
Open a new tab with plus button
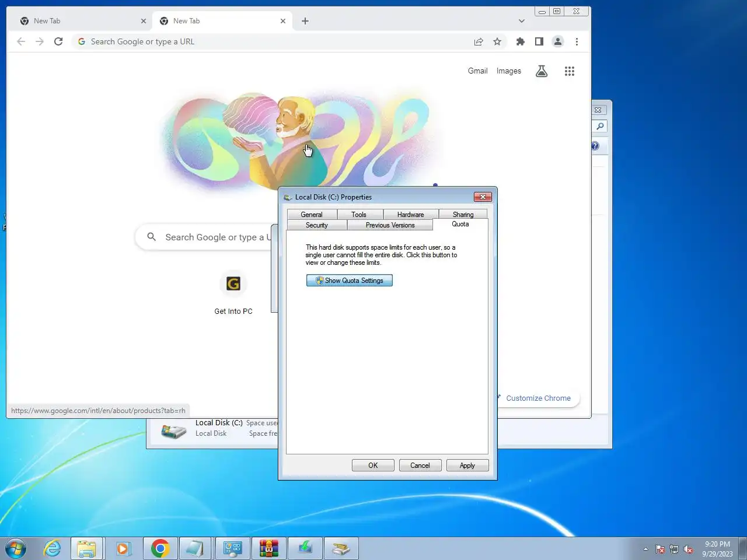click(x=305, y=21)
